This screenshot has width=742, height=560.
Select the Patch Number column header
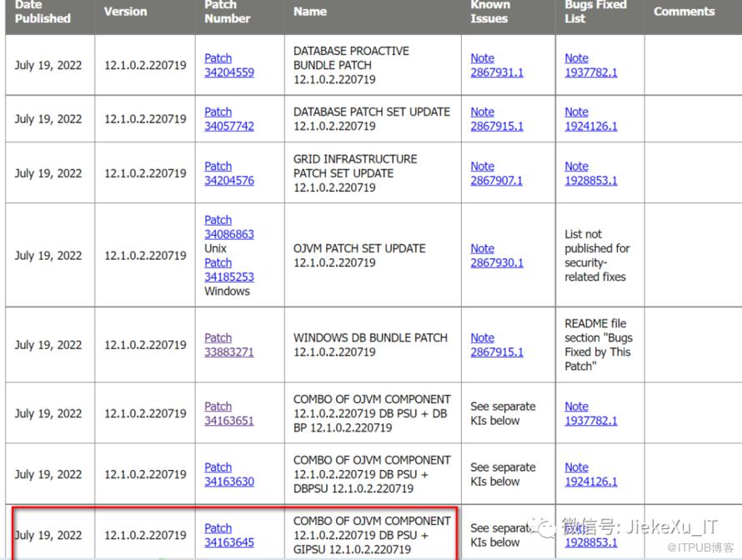(227, 12)
